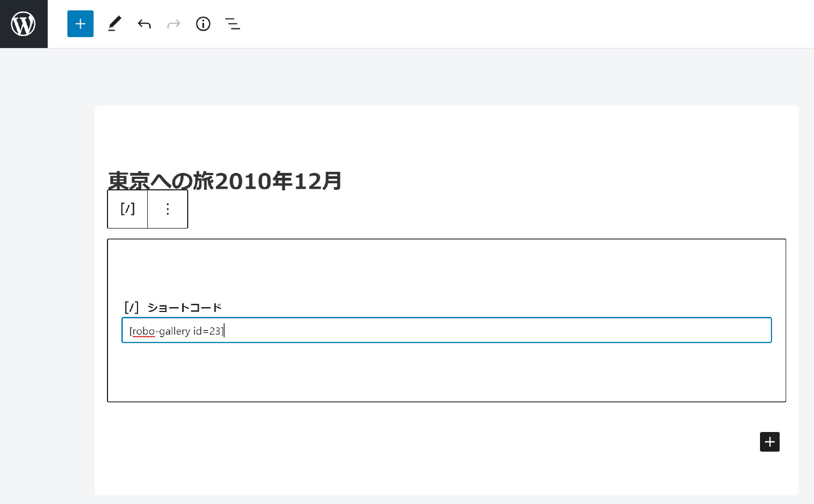
Task: Click the bracket icon beside ショートコード label
Action: [131, 308]
